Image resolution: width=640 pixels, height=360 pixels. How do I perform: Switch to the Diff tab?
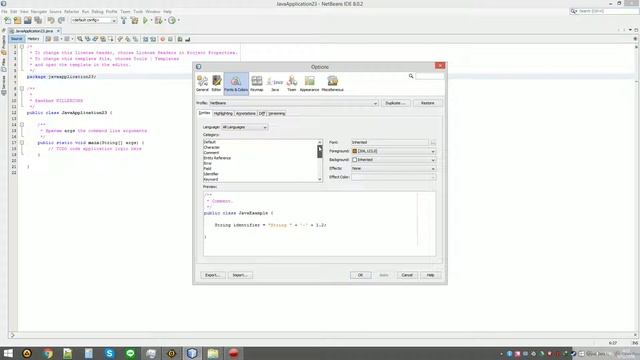point(262,113)
